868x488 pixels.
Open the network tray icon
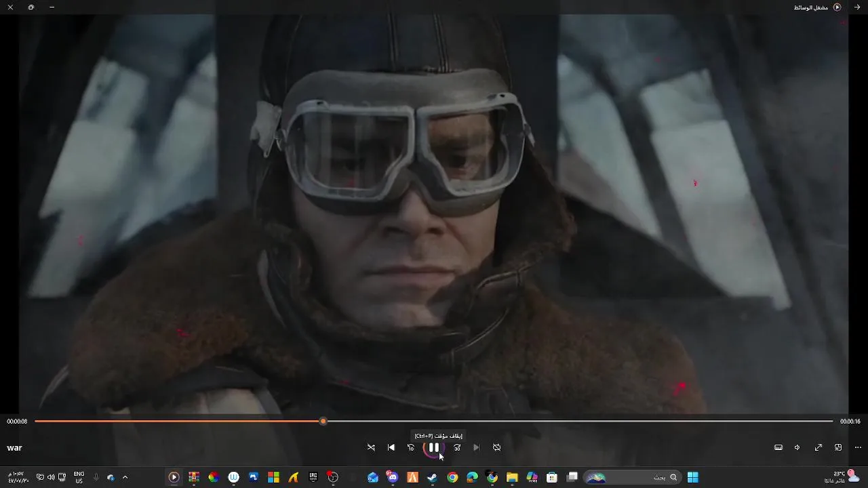(62, 477)
